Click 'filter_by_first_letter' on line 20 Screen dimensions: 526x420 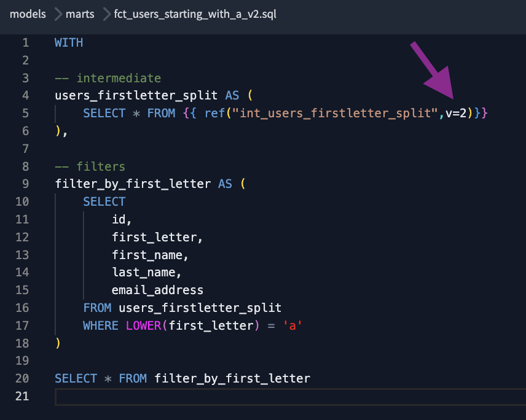point(232,379)
